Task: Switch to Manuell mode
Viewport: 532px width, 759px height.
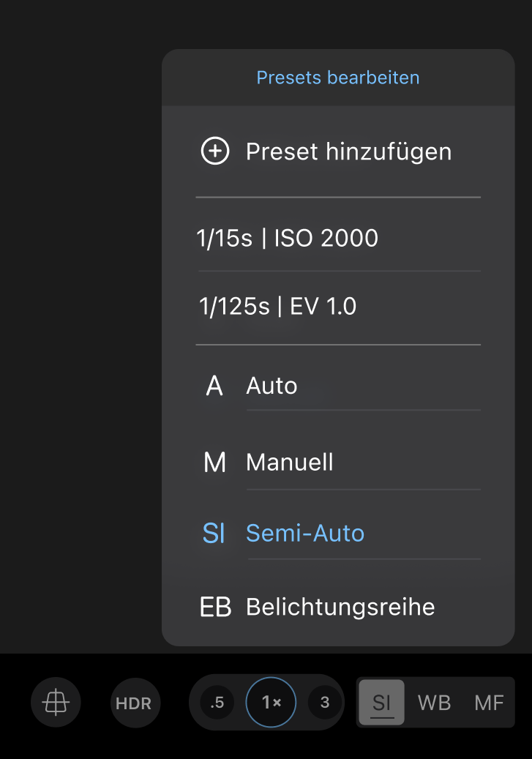Action: (290, 461)
